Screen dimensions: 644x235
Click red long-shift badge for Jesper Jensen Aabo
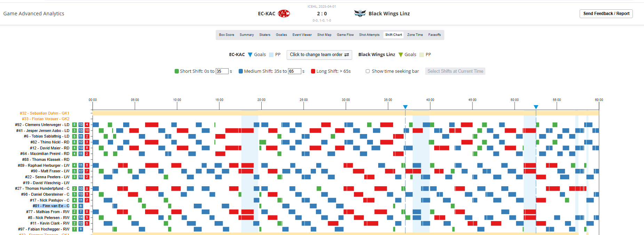click(x=87, y=131)
